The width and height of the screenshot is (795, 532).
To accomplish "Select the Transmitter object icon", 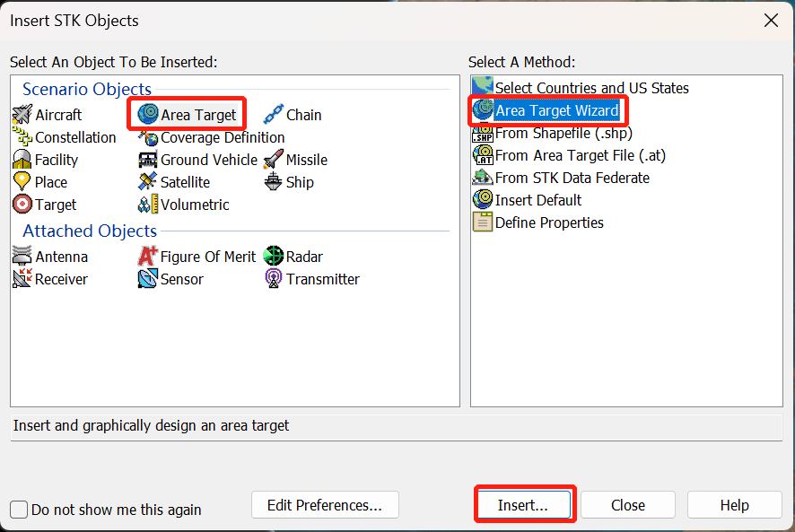I will [274, 279].
